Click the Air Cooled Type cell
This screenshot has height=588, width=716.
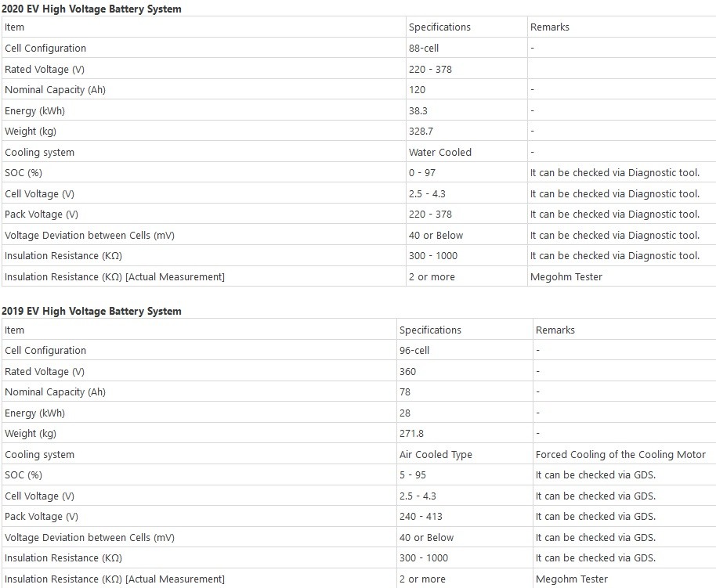[436, 454]
